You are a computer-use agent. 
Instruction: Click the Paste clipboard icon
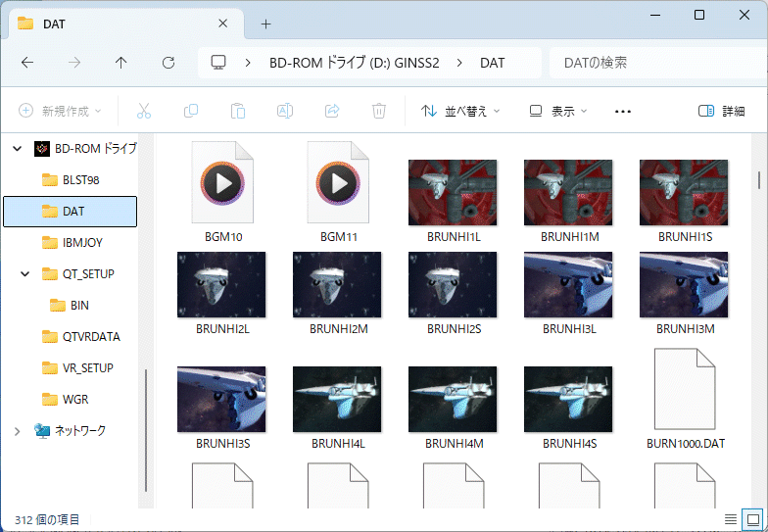tap(237, 112)
